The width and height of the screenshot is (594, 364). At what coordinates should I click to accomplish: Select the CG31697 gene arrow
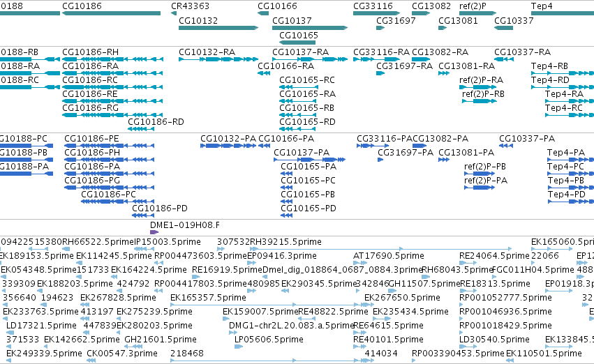click(x=380, y=28)
